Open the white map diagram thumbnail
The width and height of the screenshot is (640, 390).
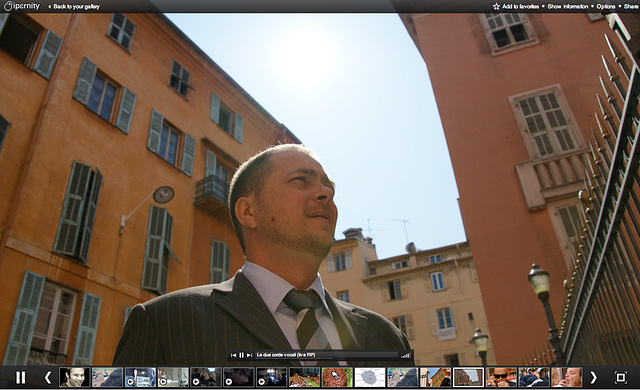tap(370, 377)
